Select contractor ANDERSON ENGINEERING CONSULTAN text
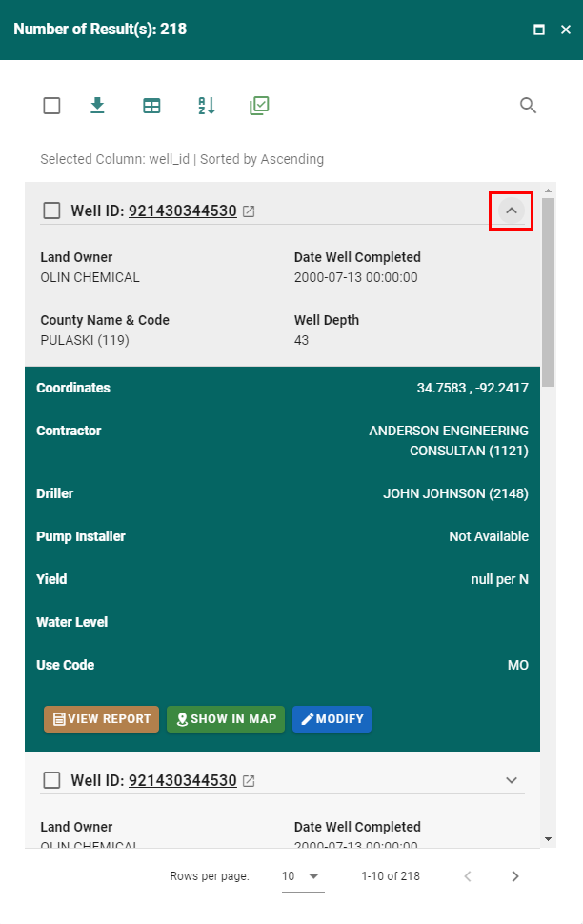The image size is (583, 924). [449, 441]
